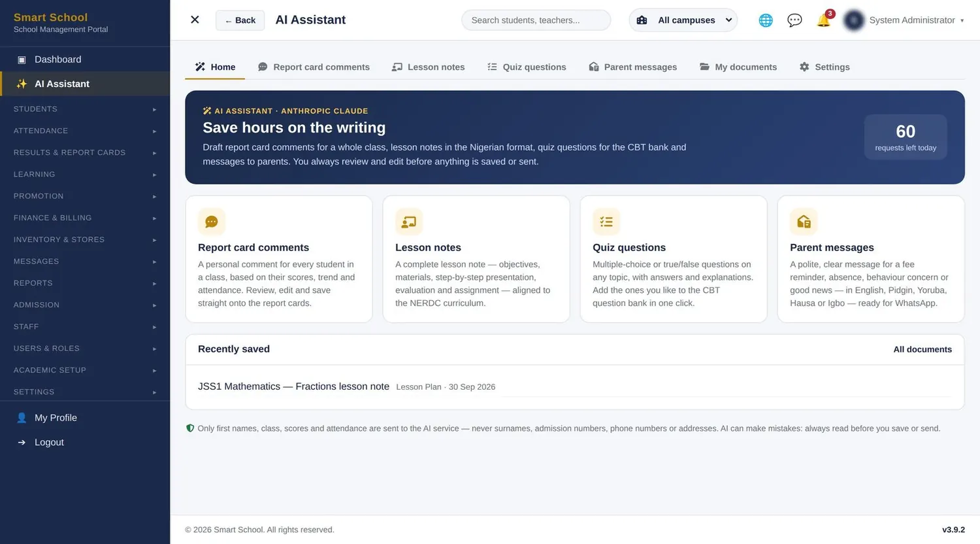Click the Dashboard sidebar icon

click(x=22, y=59)
